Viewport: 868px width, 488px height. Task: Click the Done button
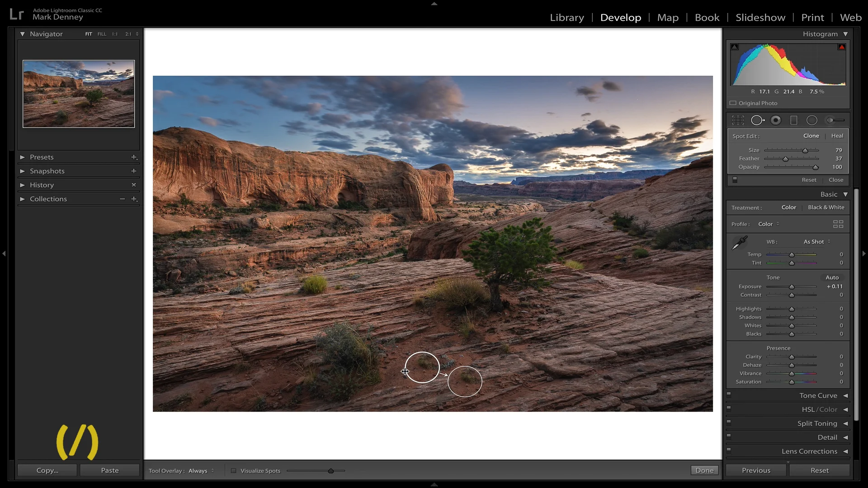[704, 470]
